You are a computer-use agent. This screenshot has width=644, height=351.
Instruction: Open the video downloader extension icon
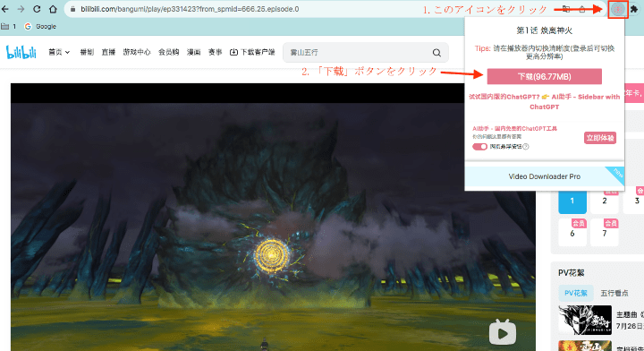click(x=618, y=9)
